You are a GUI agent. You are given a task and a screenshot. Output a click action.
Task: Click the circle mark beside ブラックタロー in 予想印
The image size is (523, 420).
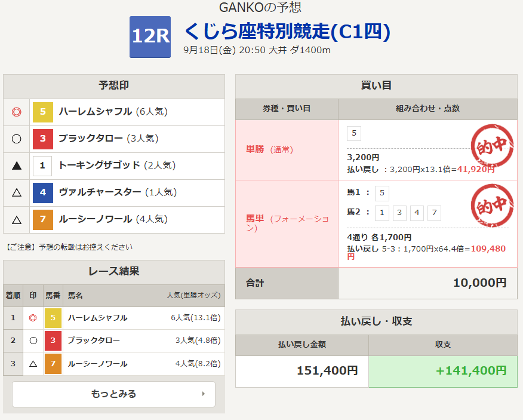[16, 139]
